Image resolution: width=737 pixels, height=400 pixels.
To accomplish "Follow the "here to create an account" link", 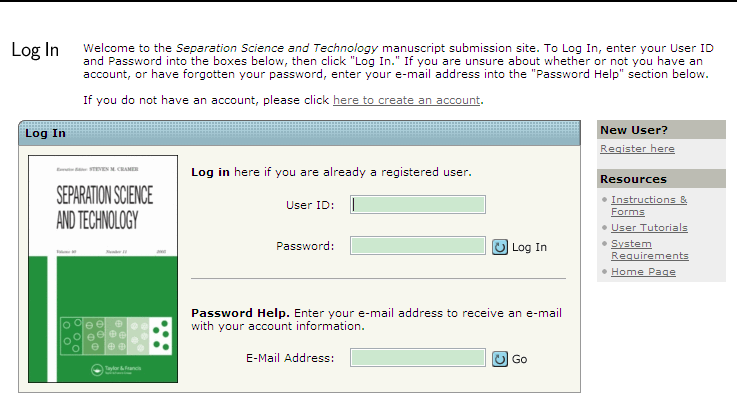I will 407,100.
